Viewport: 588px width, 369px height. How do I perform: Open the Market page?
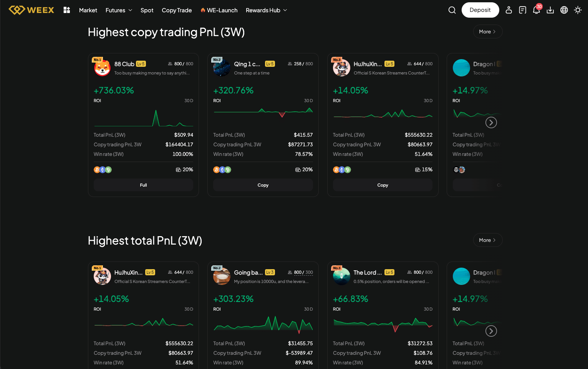pos(88,10)
